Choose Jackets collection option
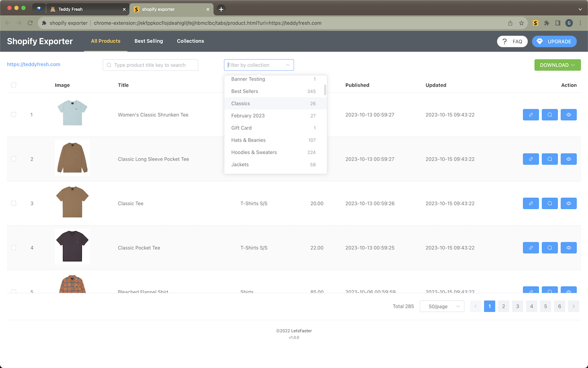The image size is (588, 368). click(275, 165)
